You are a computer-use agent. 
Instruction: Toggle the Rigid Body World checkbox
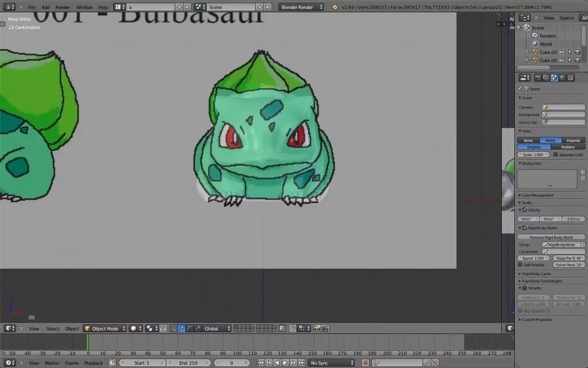pos(525,228)
